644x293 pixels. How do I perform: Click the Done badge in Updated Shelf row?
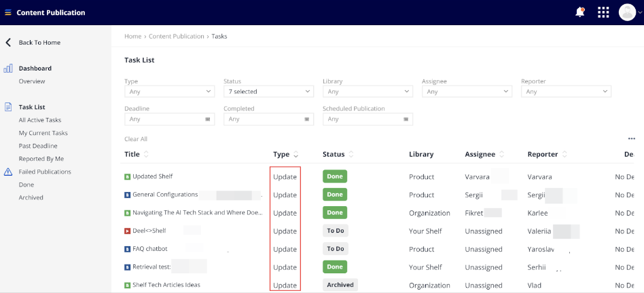coord(335,176)
